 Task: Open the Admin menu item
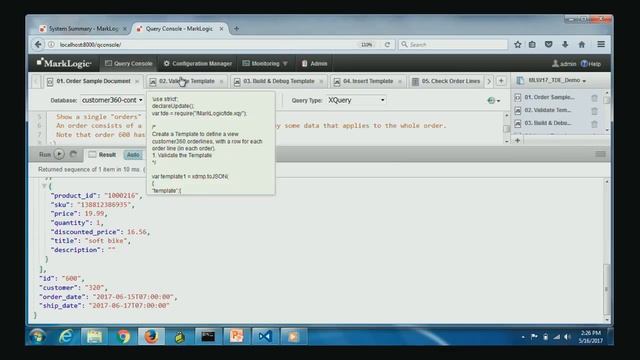[314, 64]
